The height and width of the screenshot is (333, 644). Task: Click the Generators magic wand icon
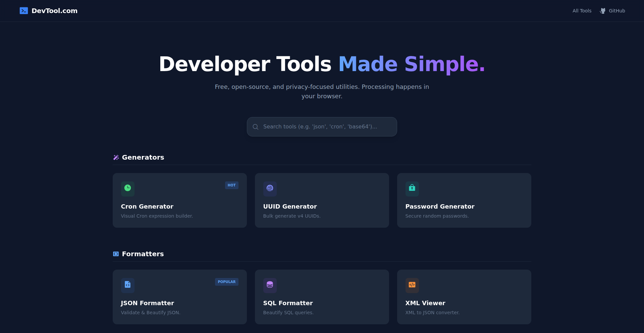click(116, 157)
